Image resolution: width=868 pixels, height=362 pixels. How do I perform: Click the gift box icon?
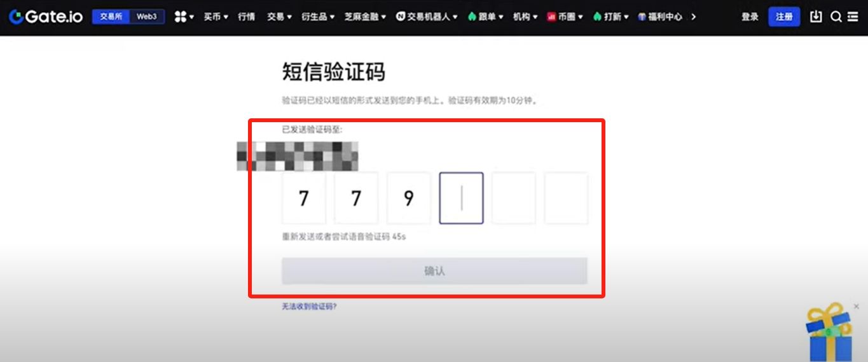click(x=829, y=332)
